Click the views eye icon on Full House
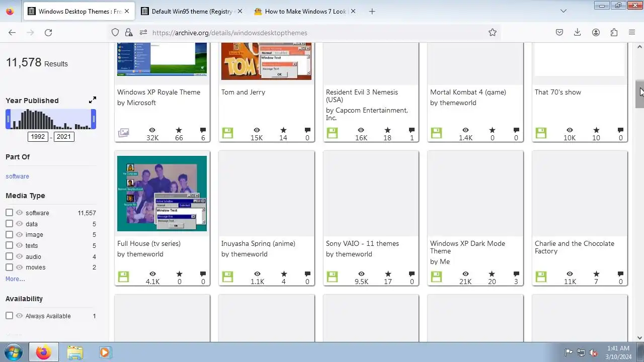The height and width of the screenshot is (362, 644). point(152,274)
